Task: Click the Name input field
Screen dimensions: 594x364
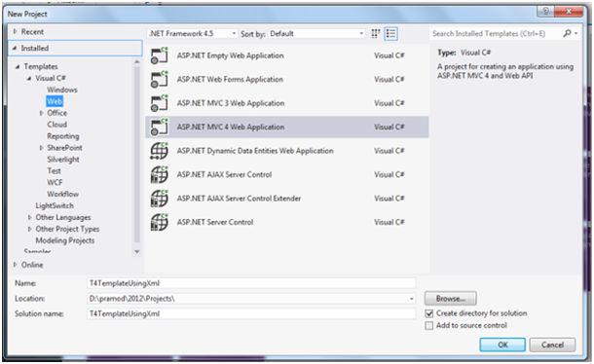Action: [251, 283]
